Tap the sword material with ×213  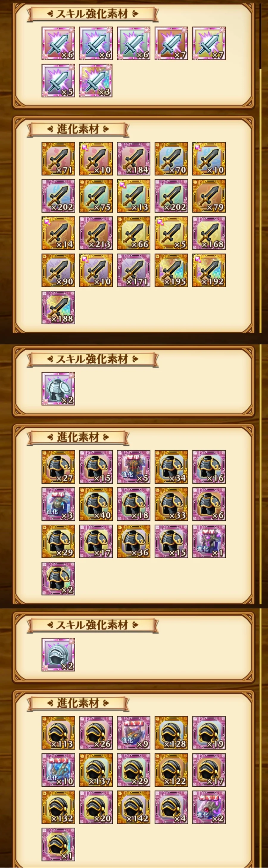pos(96,233)
